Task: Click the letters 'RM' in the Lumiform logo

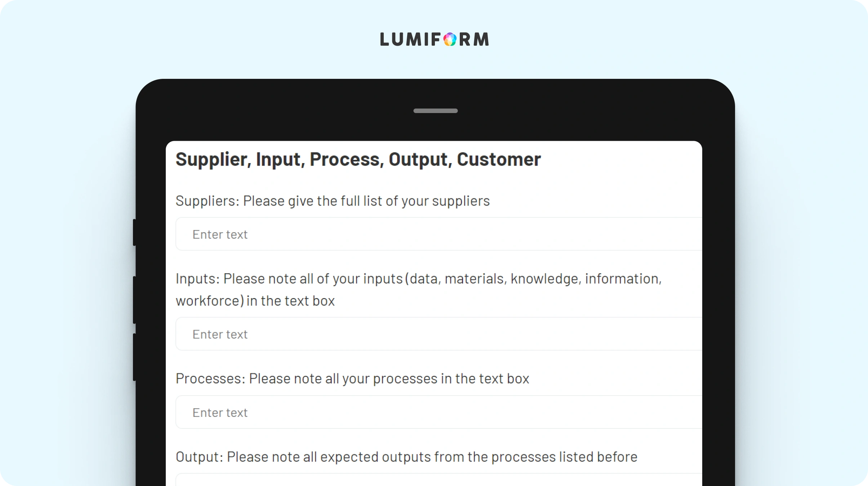Action: pyautogui.click(x=474, y=39)
